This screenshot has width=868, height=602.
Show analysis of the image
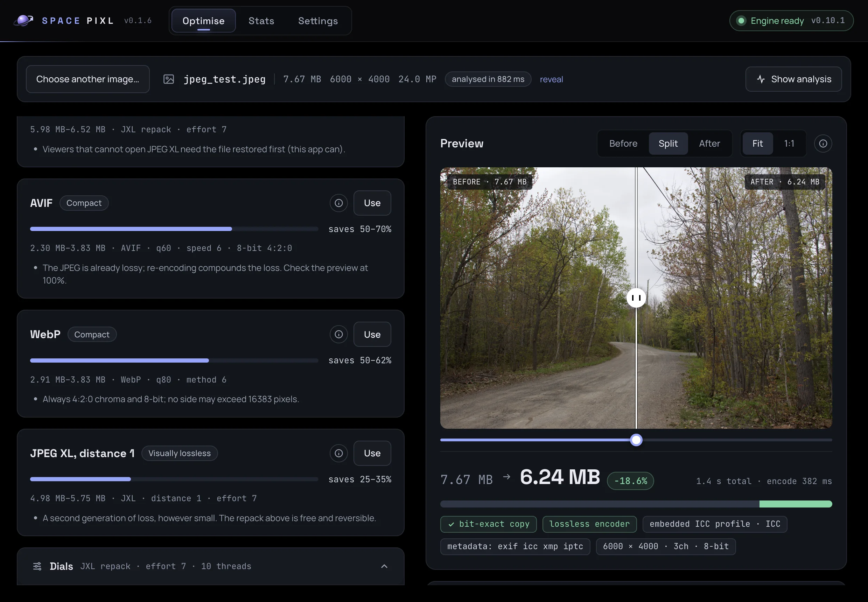(793, 79)
